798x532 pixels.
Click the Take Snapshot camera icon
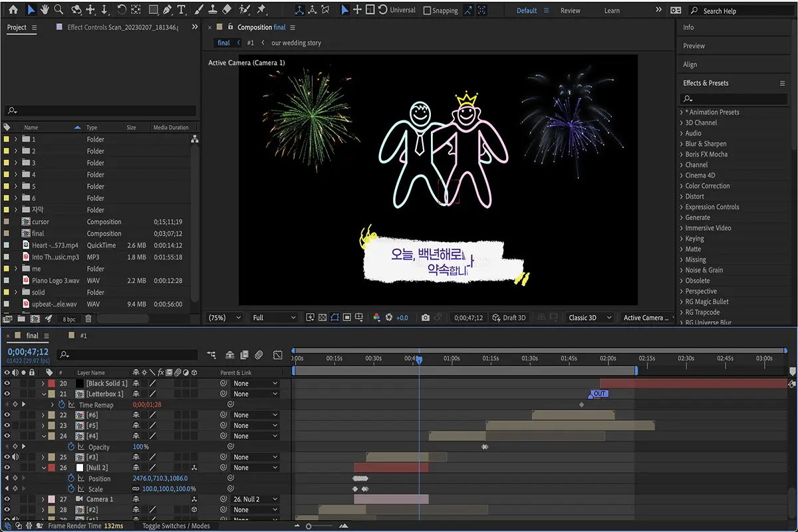click(x=426, y=318)
